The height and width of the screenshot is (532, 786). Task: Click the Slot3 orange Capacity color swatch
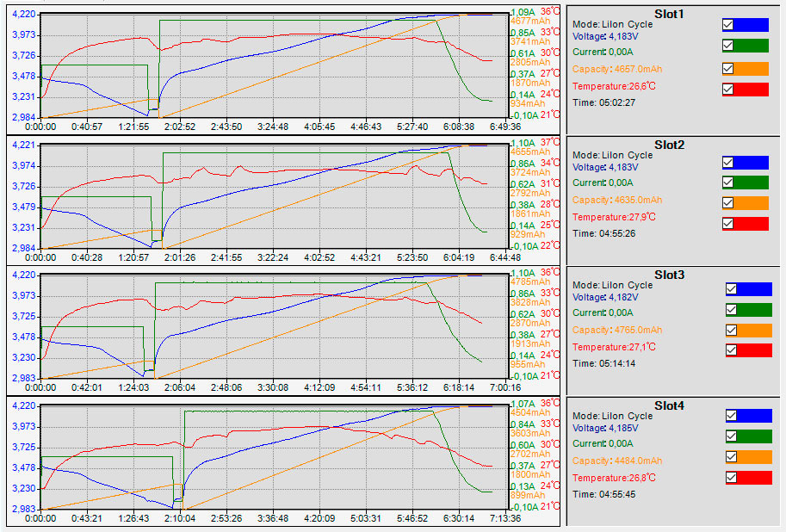754,330
